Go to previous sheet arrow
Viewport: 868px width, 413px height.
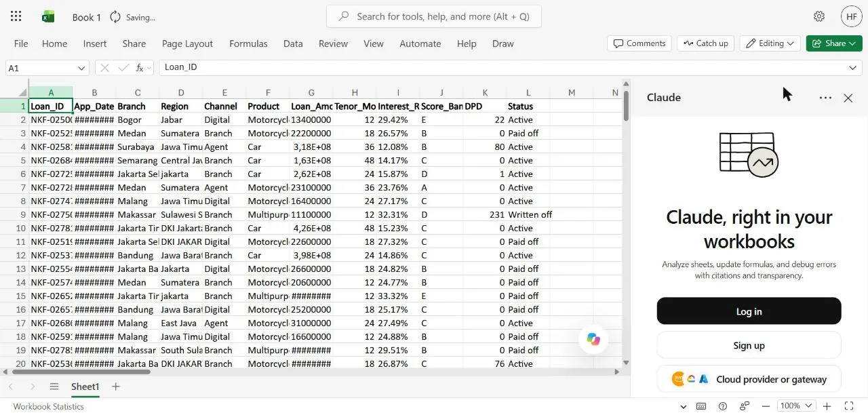[x=12, y=387]
